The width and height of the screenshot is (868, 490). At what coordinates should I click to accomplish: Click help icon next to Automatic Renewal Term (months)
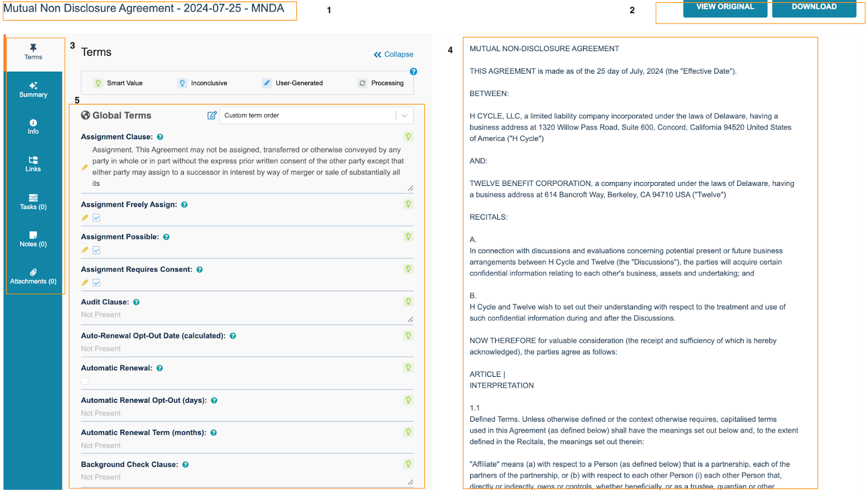pyautogui.click(x=214, y=433)
